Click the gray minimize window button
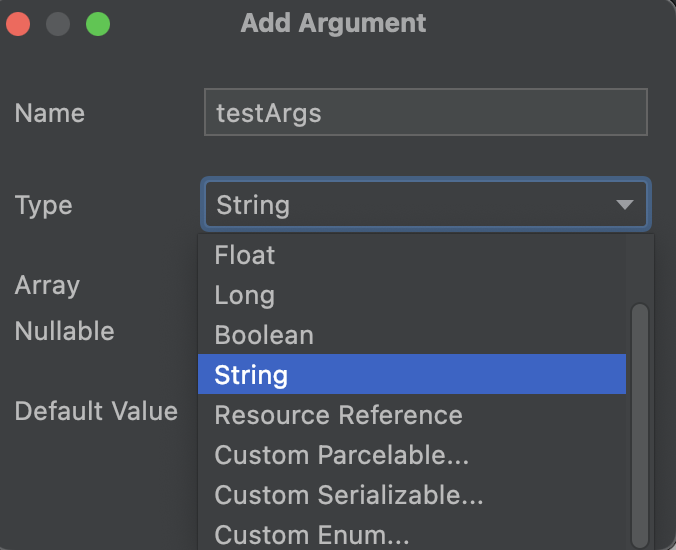The height and width of the screenshot is (550, 676). (58, 23)
